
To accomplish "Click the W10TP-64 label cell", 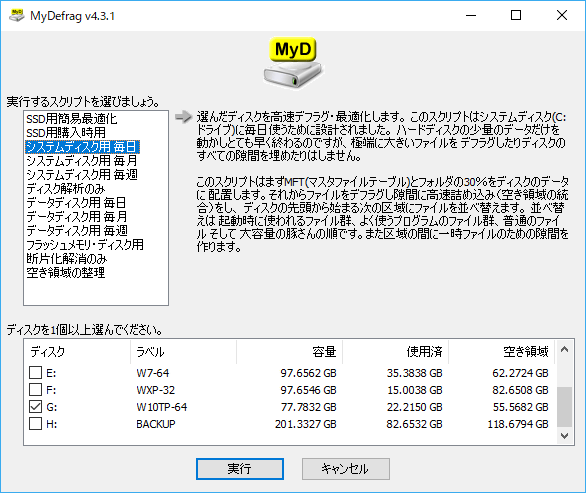I will (161, 407).
